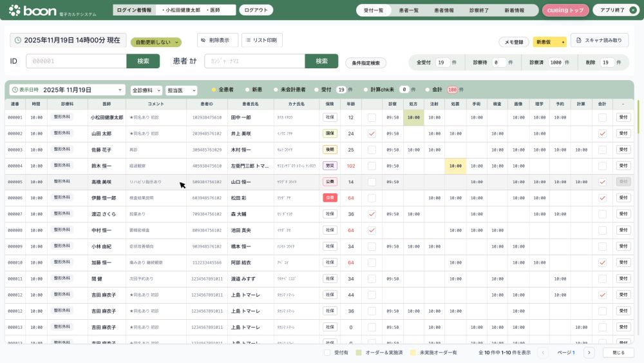Click 整形外科 tag in row 000006

click(x=62, y=198)
